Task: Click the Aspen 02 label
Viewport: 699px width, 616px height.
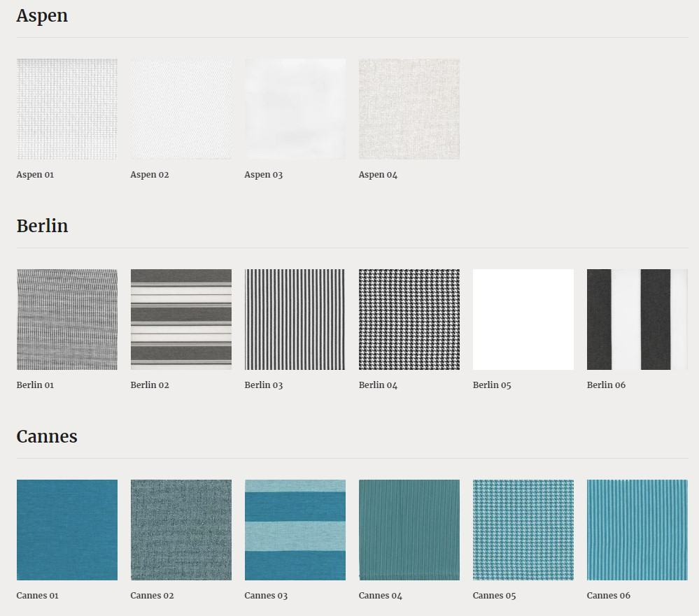Action: click(x=149, y=175)
